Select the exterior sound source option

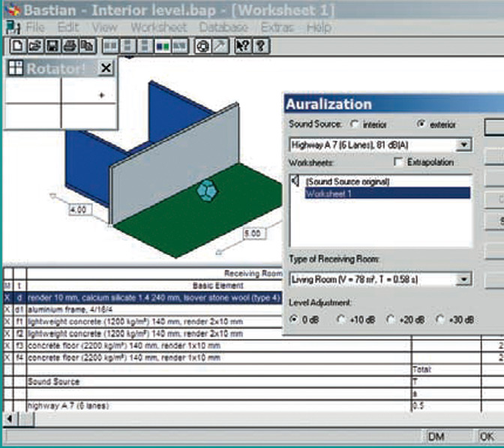[421, 124]
